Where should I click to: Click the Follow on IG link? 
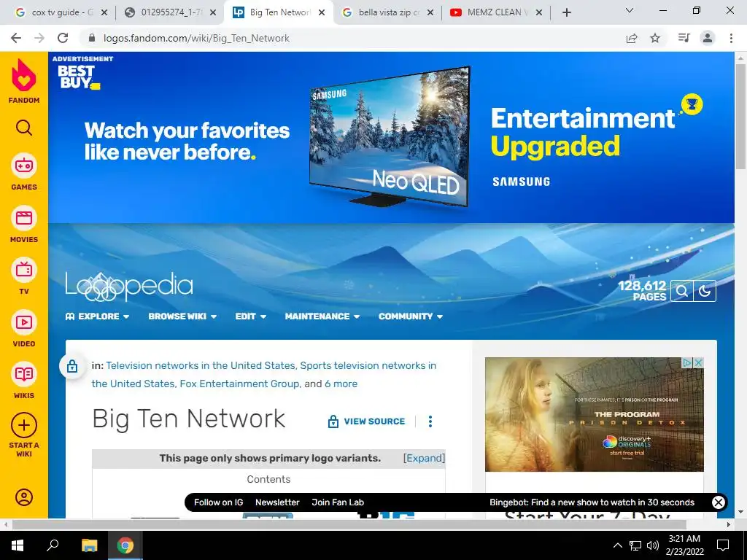point(219,502)
